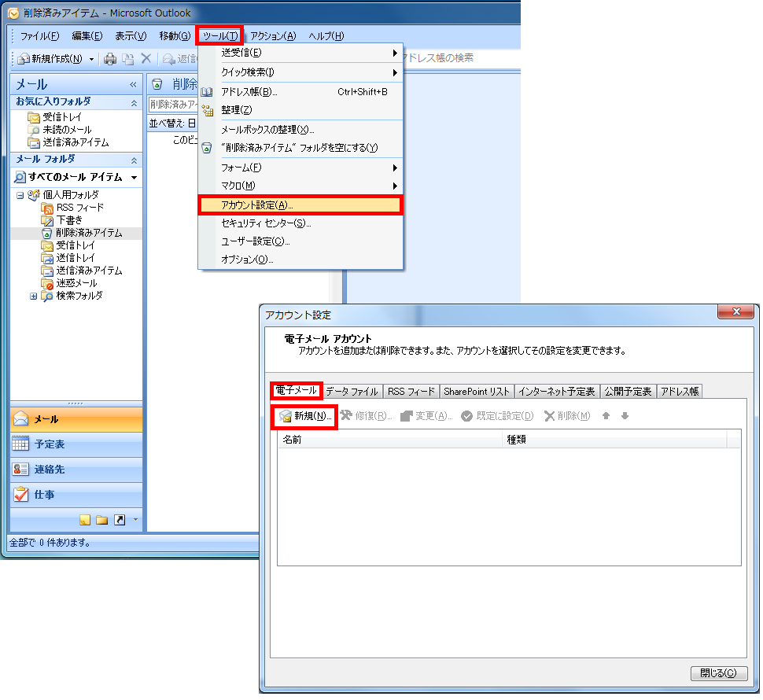763x700 pixels.
Task: Expand the 検索フォルダ tree node
Action: coord(33,297)
